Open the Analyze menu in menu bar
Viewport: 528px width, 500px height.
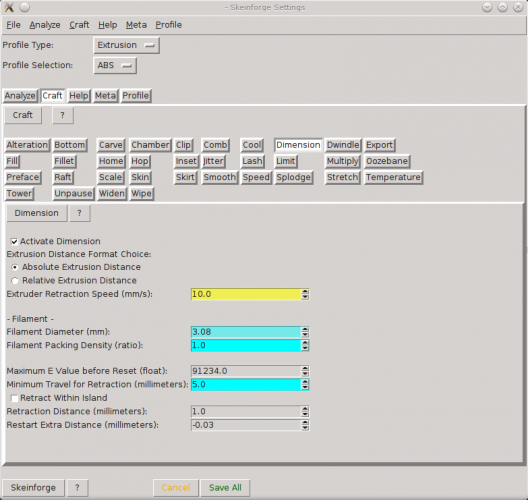45,25
